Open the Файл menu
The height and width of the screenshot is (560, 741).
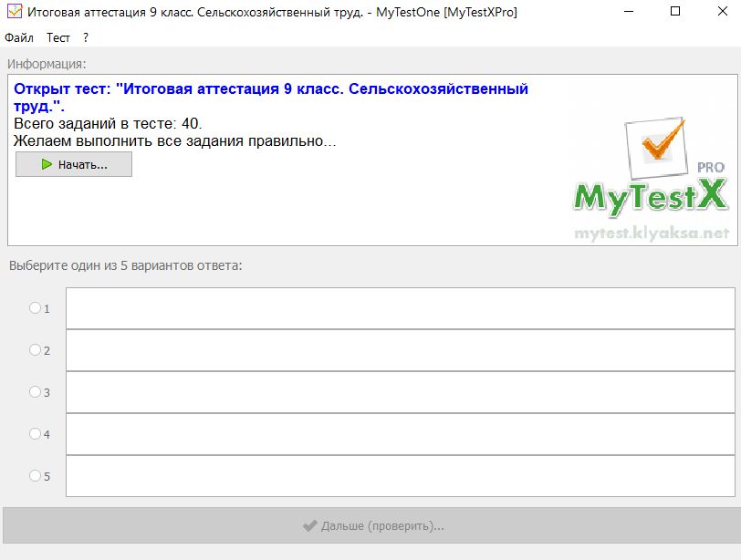[19, 37]
